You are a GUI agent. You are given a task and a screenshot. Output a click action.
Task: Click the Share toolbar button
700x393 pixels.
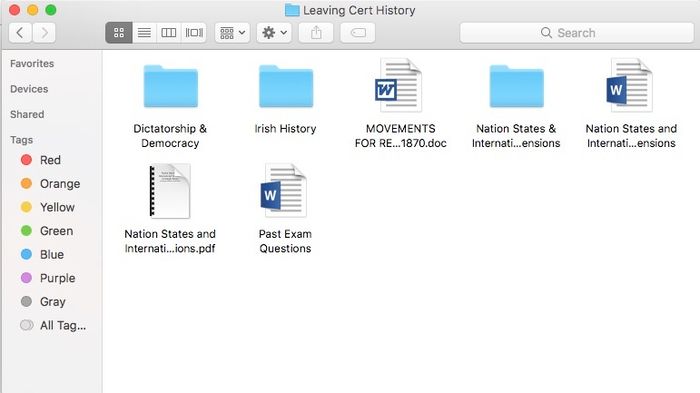coord(316,33)
